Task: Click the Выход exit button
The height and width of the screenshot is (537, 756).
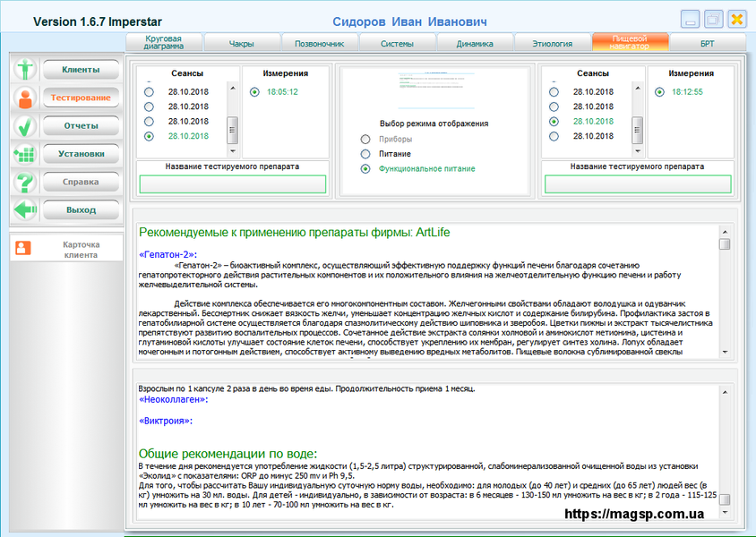Action: [x=81, y=210]
